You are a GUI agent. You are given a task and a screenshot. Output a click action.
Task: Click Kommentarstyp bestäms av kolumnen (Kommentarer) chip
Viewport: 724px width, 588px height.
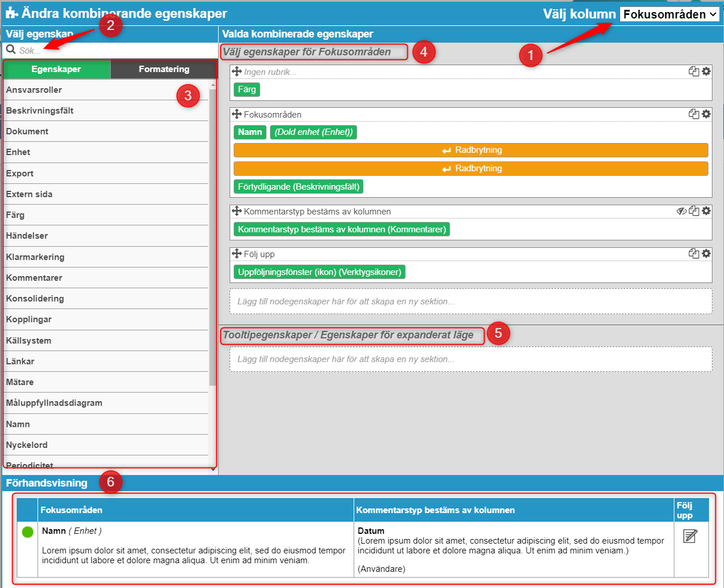(x=342, y=229)
